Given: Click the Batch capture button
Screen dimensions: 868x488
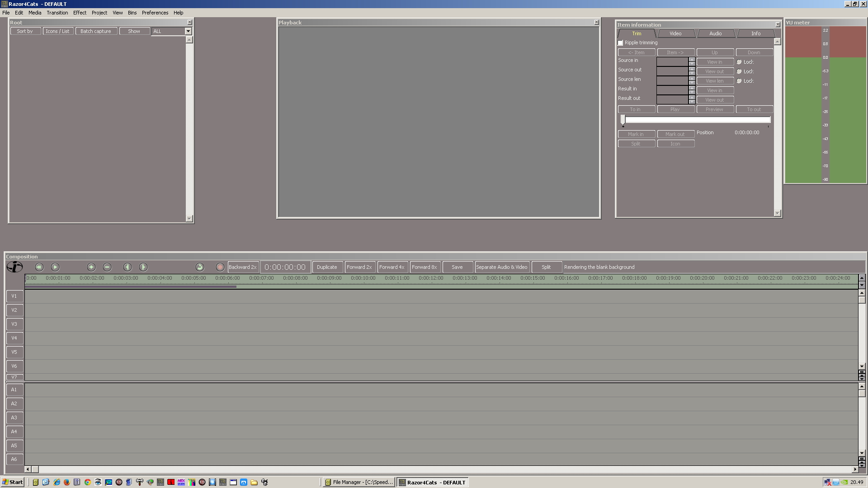Looking at the screenshot, I should (95, 31).
